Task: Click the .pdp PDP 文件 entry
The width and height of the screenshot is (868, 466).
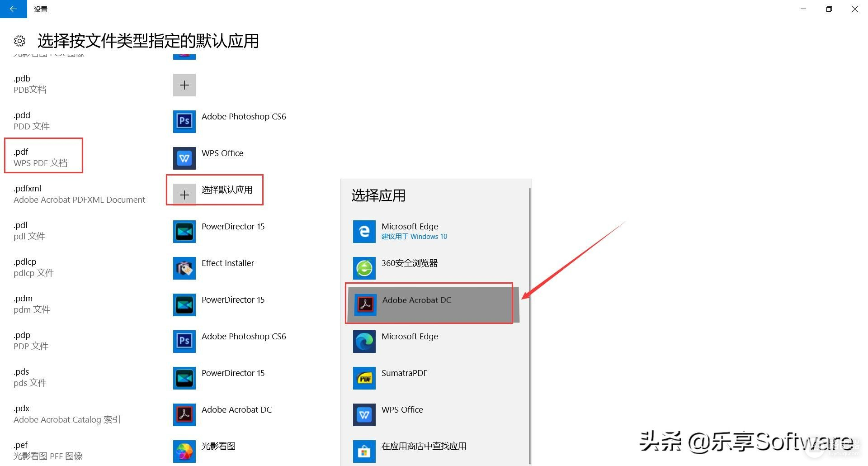Action: point(31,341)
